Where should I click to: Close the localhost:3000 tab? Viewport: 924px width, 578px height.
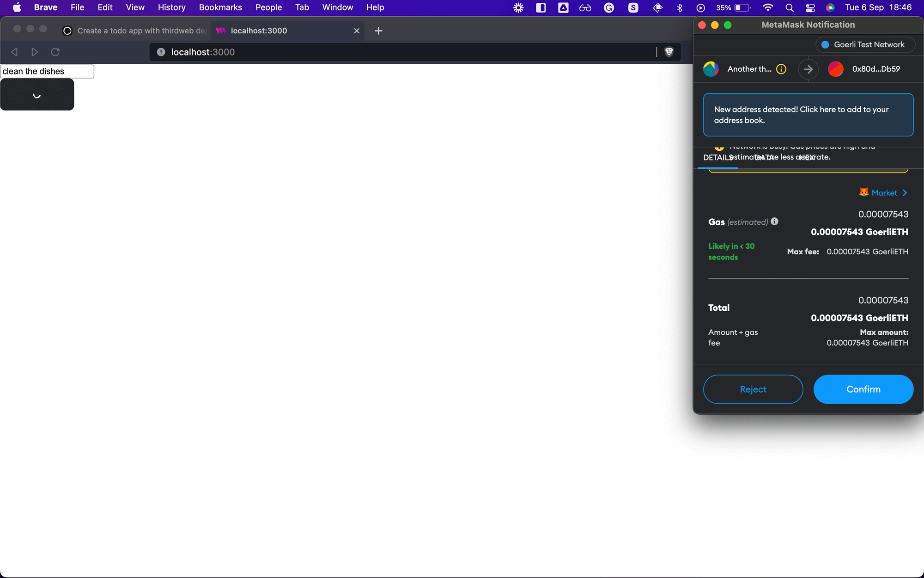coord(357,31)
